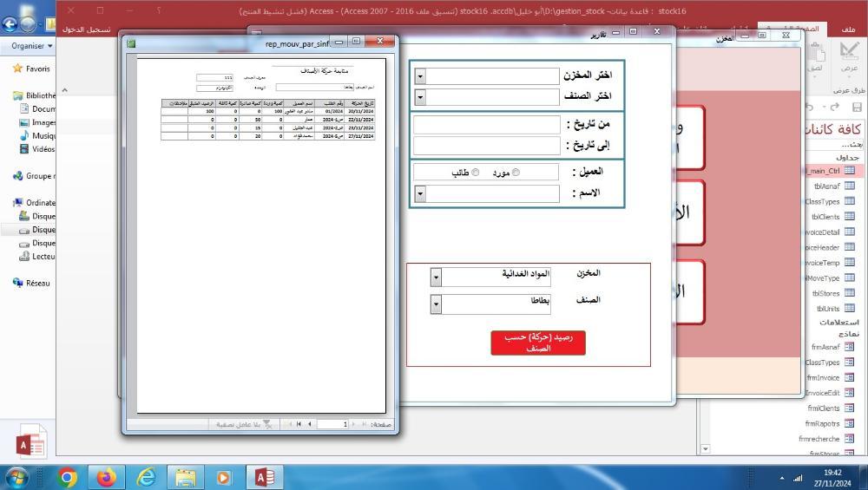Click the تسجيل الدخول sign-in link
Image resolution: width=868 pixels, height=490 pixels.
coord(86,29)
